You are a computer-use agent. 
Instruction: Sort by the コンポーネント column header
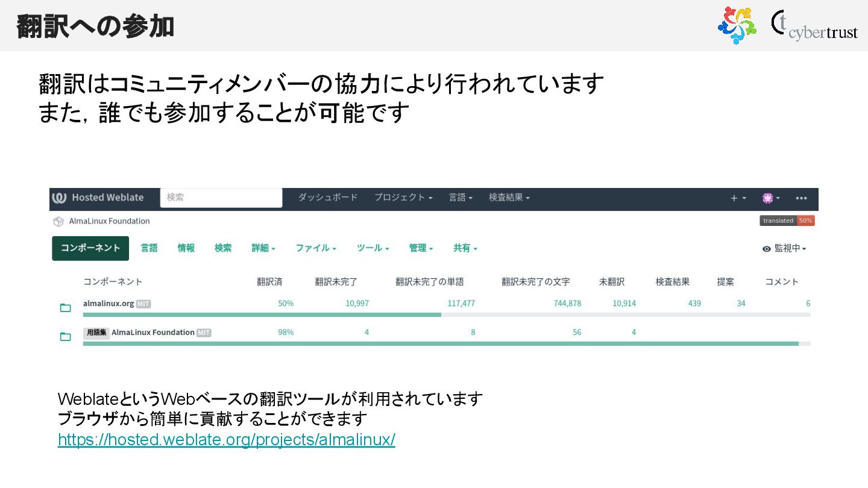113,282
